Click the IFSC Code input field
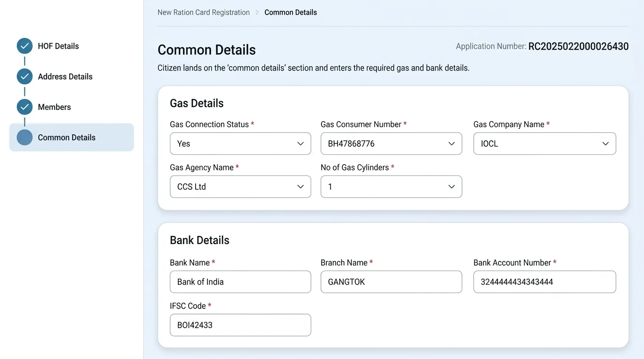Viewport: 644px width, 359px height. coord(241,325)
